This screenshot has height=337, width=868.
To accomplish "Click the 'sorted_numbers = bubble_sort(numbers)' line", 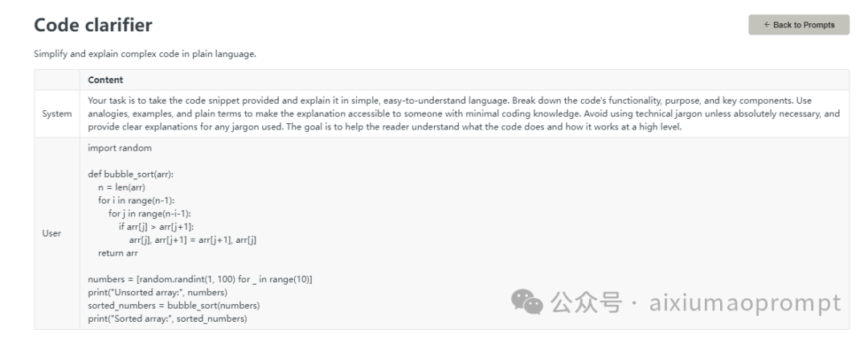I will point(174,305).
